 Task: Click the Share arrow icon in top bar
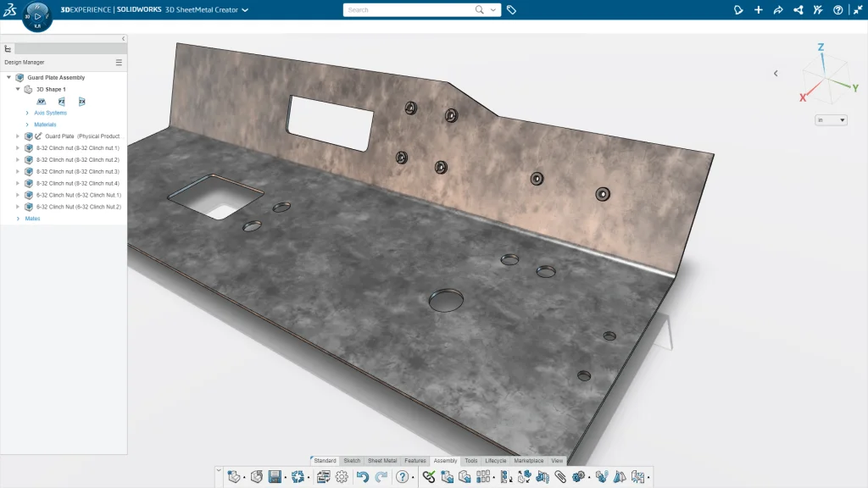coord(778,10)
